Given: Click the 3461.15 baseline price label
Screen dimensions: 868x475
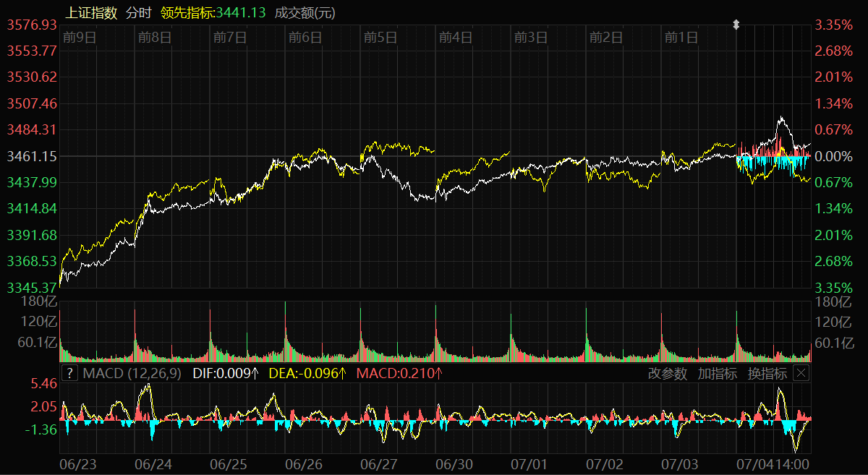Looking at the screenshot, I should 32,156.
